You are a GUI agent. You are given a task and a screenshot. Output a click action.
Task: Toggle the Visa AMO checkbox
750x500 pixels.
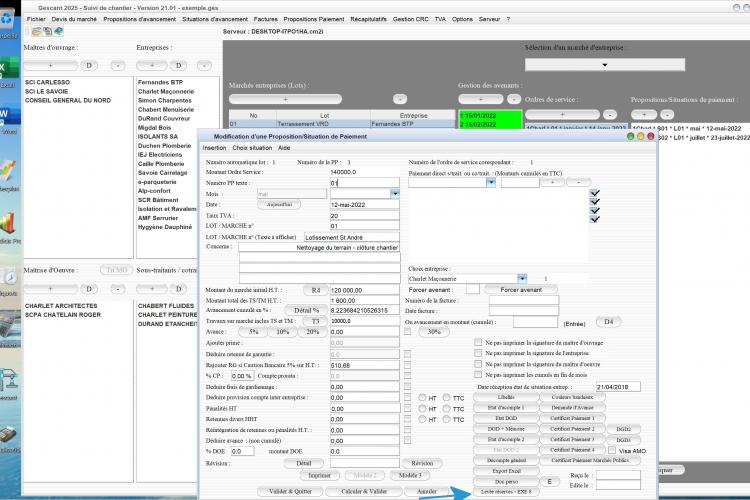[x=612, y=450]
